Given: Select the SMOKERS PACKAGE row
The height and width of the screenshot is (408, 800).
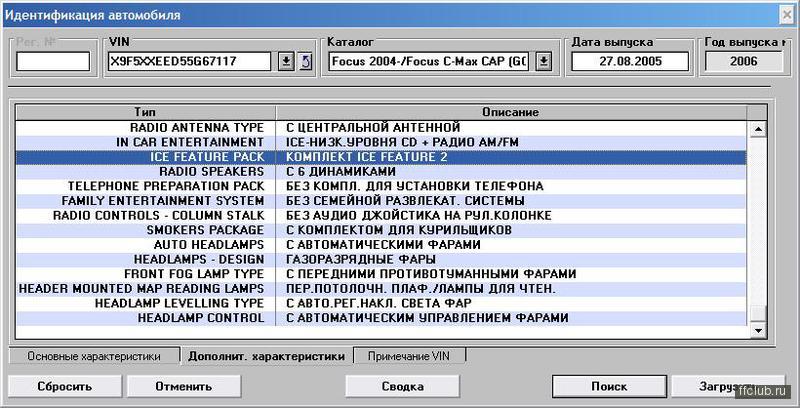Looking at the screenshot, I should click(x=381, y=230).
